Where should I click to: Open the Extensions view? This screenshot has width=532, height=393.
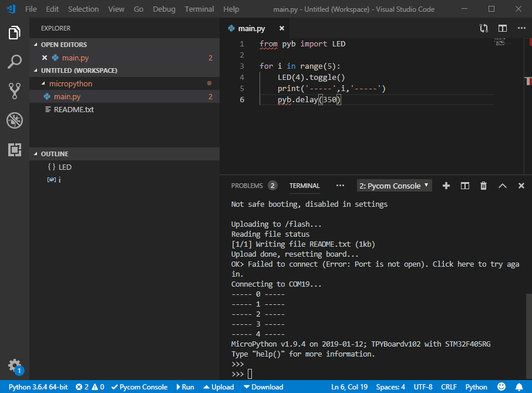coord(15,149)
